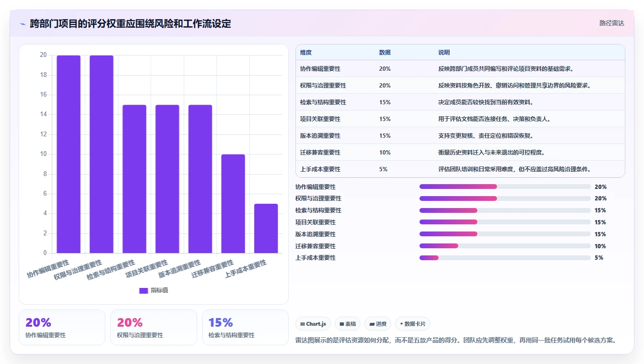This screenshot has width=644, height=364.
Task: Click the 路径雷达 label in the header
Action: click(612, 23)
